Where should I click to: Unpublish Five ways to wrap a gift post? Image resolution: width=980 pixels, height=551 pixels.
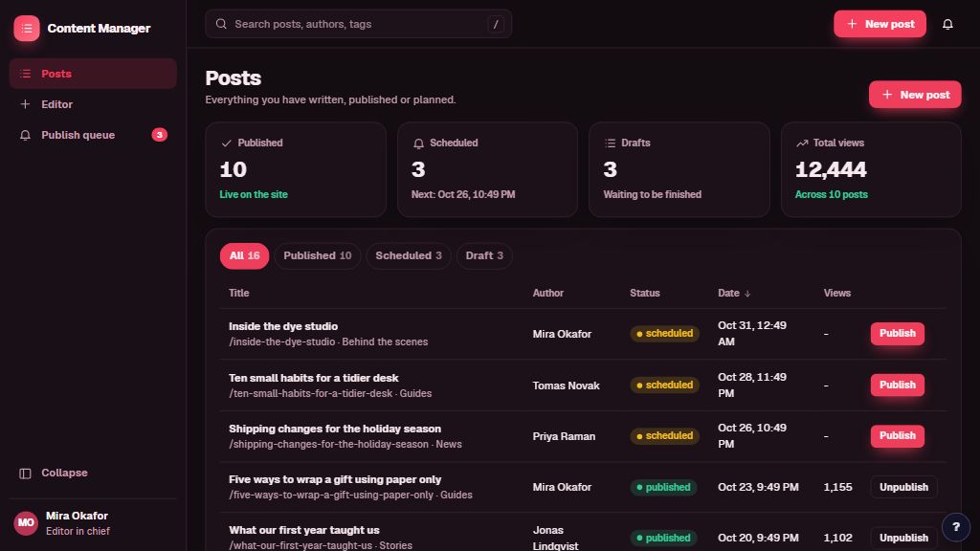(903, 487)
